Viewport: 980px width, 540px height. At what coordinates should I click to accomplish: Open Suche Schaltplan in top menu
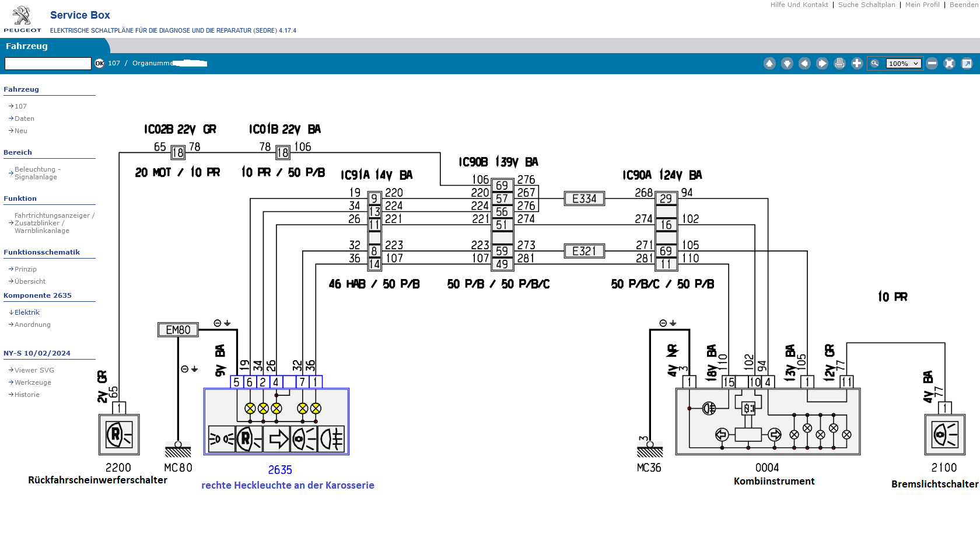pos(866,5)
